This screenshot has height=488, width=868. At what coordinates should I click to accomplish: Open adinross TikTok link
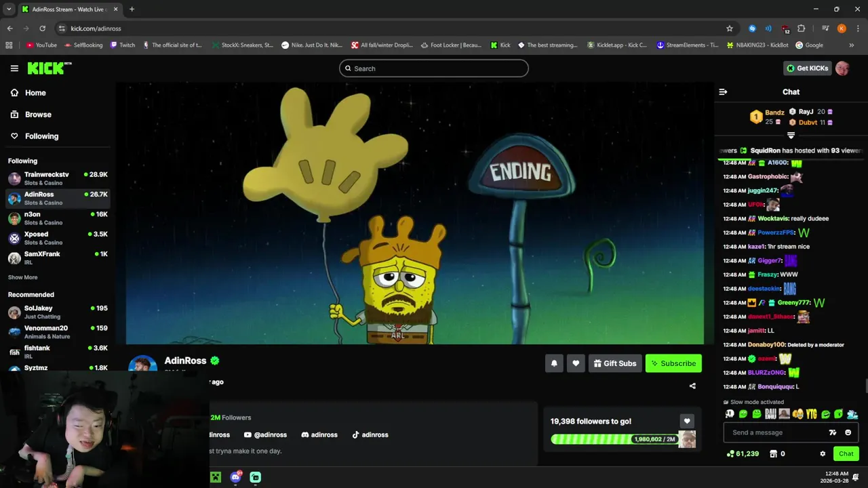pyautogui.click(x=370, y=435)
